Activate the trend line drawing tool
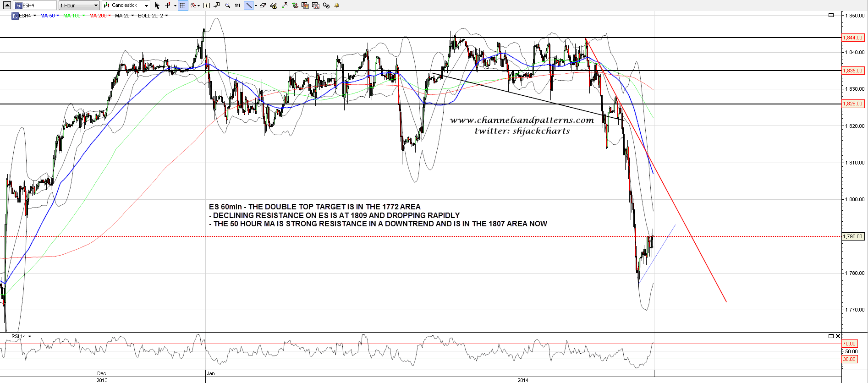This screenshot has height=383, width=868. click(248, 5)
